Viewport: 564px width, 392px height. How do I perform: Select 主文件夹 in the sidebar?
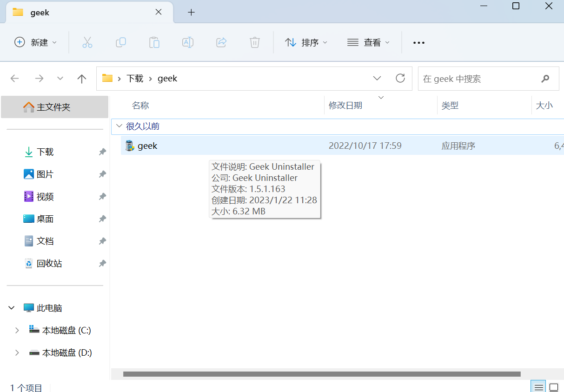click(55, 107)
